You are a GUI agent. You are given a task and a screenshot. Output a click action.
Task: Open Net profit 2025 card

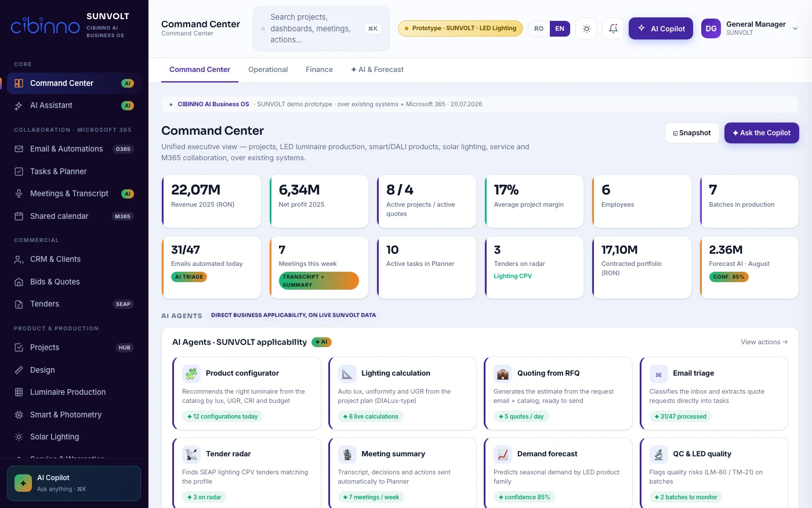319,201
